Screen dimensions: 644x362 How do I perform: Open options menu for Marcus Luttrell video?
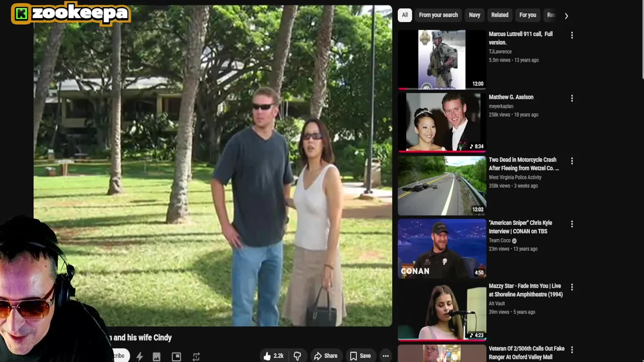(572, 35)
